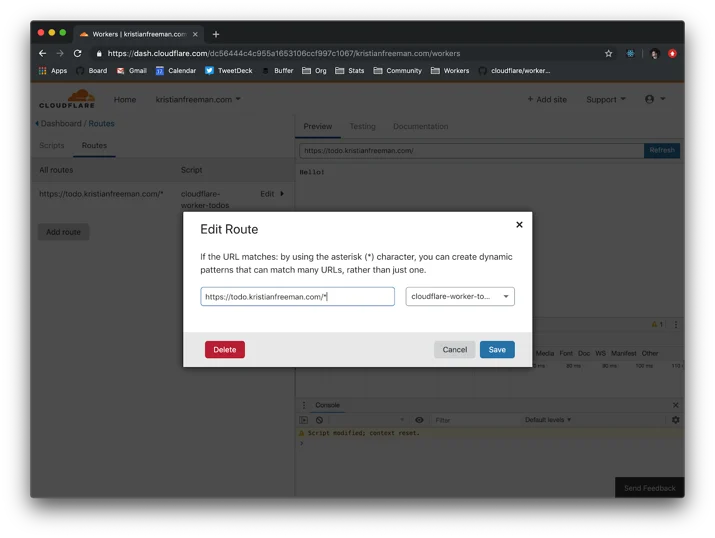Viewport: 715px width, 538px height.
Task: Open the Chrome profile avatar
Action: [x=655, y=53]
